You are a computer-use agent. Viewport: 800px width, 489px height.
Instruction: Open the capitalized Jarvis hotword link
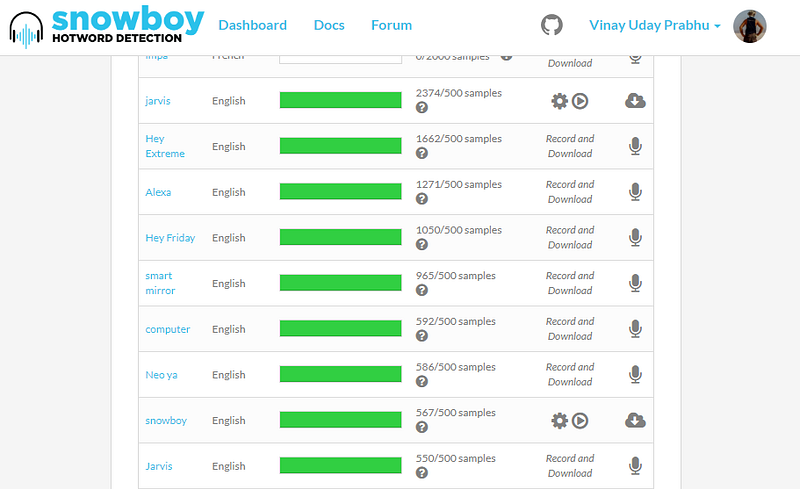point(159,466)
